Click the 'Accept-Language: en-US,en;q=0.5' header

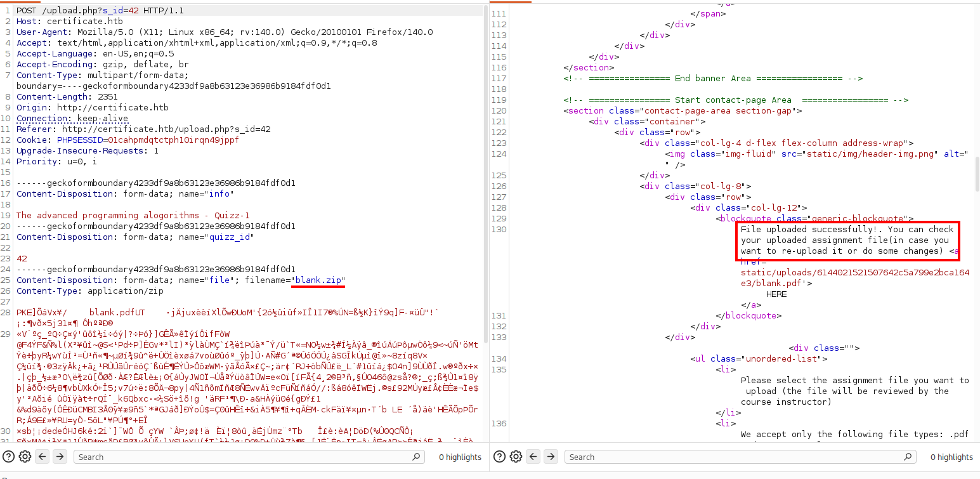pyautogui.click(x=95, y=54)
